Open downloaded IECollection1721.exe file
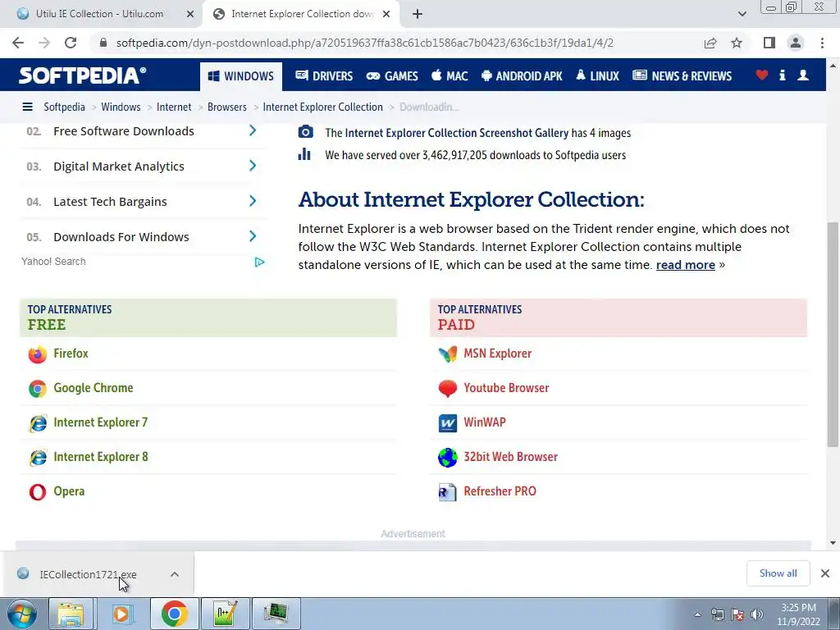This screenshot has width=840, height=630. coord(88,574)
